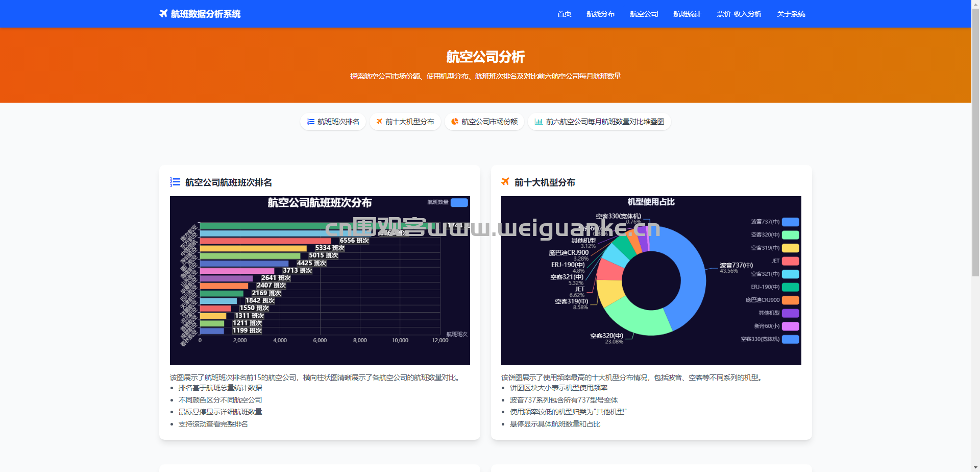Screen dimensions: 980x472
Task: Click the plane icon in 前十大机型分布 pill
Action: 379,122
